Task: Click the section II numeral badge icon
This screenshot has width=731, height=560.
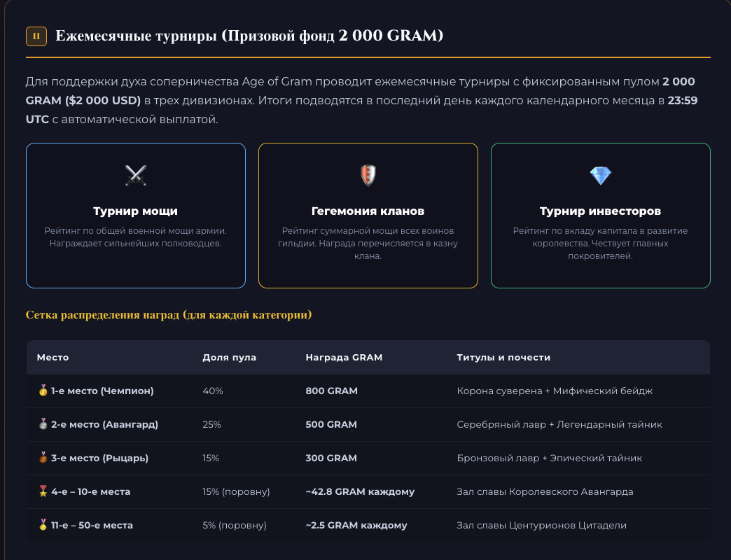Action: pos(36,36)
